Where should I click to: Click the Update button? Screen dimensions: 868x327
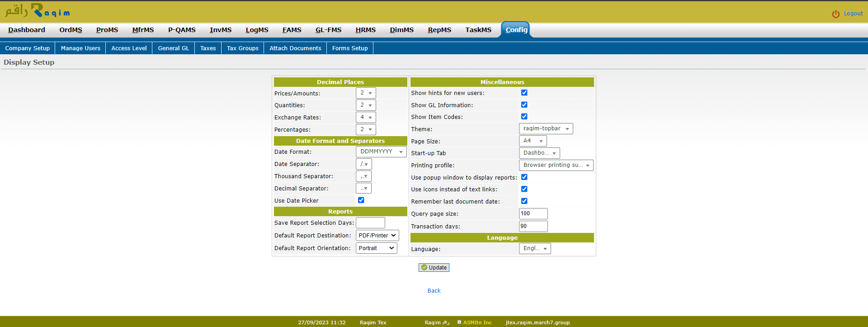coord(434,268)
